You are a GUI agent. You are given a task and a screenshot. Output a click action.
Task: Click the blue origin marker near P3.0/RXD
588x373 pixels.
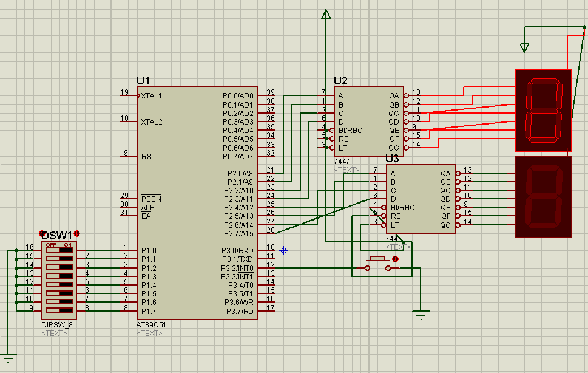pos(283,250)
